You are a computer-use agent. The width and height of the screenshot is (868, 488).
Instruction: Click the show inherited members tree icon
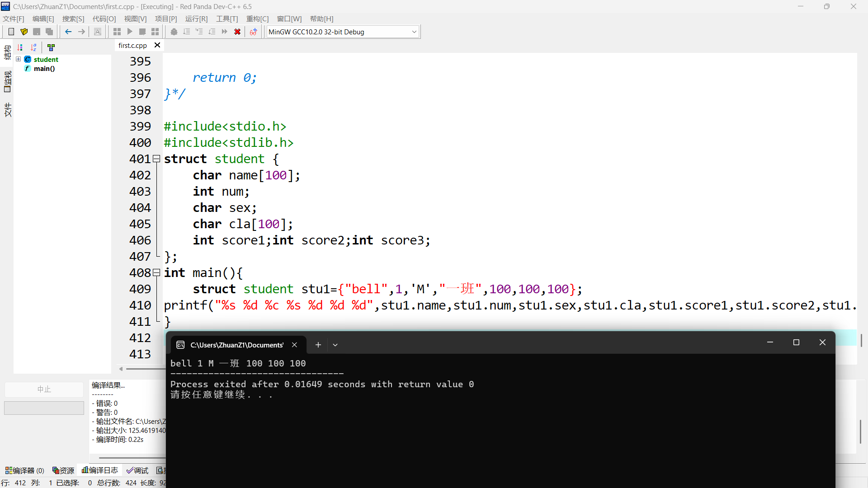point(51,47)
